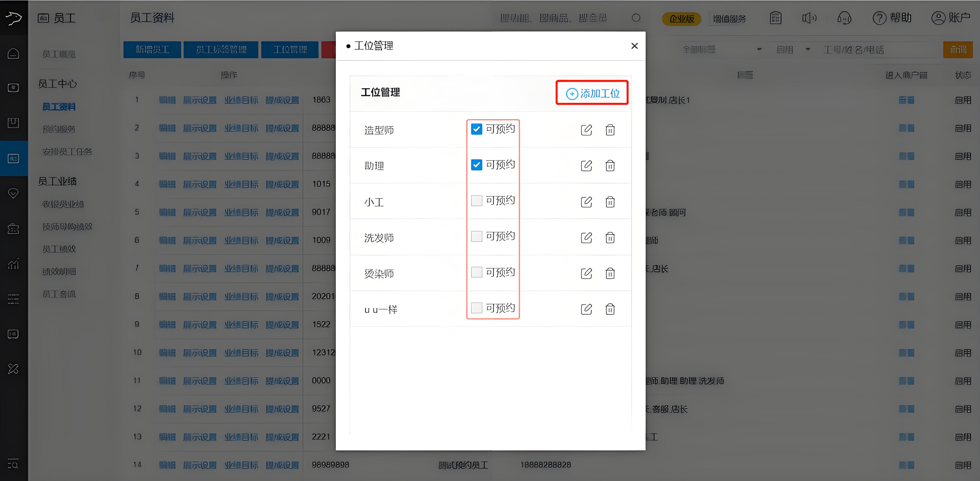Edit the u u一样 position

(x=586, y=309)
